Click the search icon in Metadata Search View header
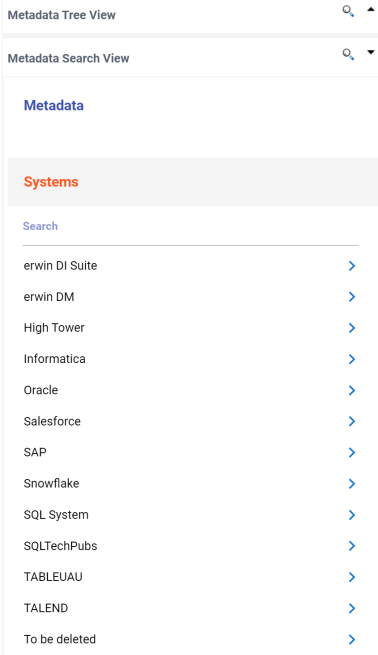This screenshot has height=655, width=378. pos(348,54)
